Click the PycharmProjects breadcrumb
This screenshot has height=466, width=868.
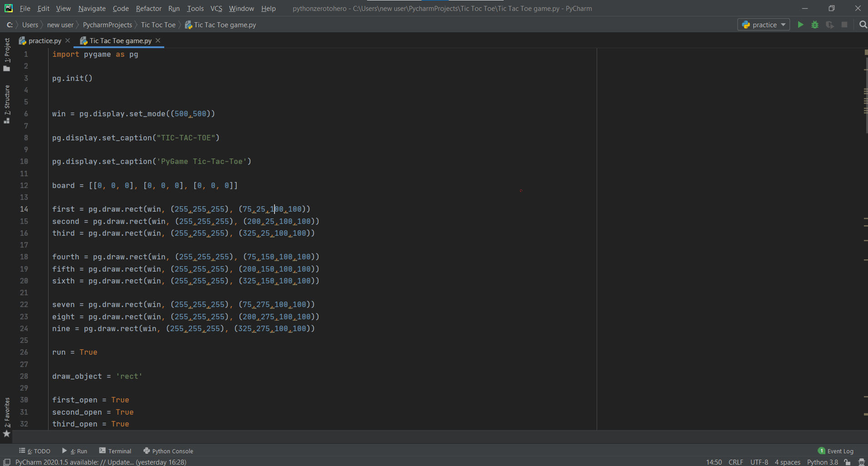[x=108, y=25]
